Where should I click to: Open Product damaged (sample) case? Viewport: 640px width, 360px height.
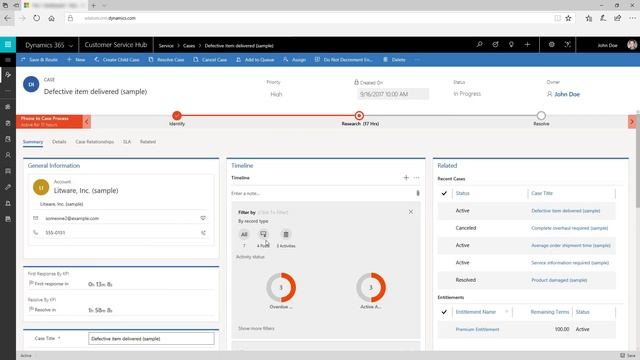coord(559,280)
